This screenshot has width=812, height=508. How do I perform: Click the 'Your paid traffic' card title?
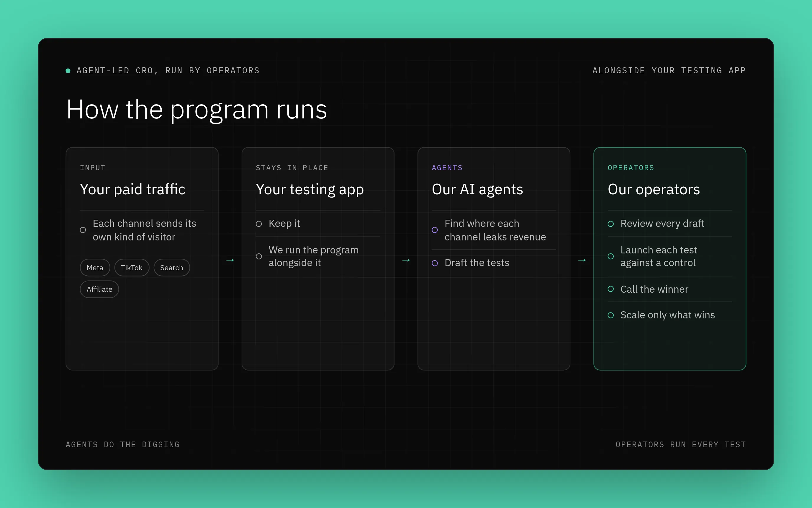[x=132, y=190]
